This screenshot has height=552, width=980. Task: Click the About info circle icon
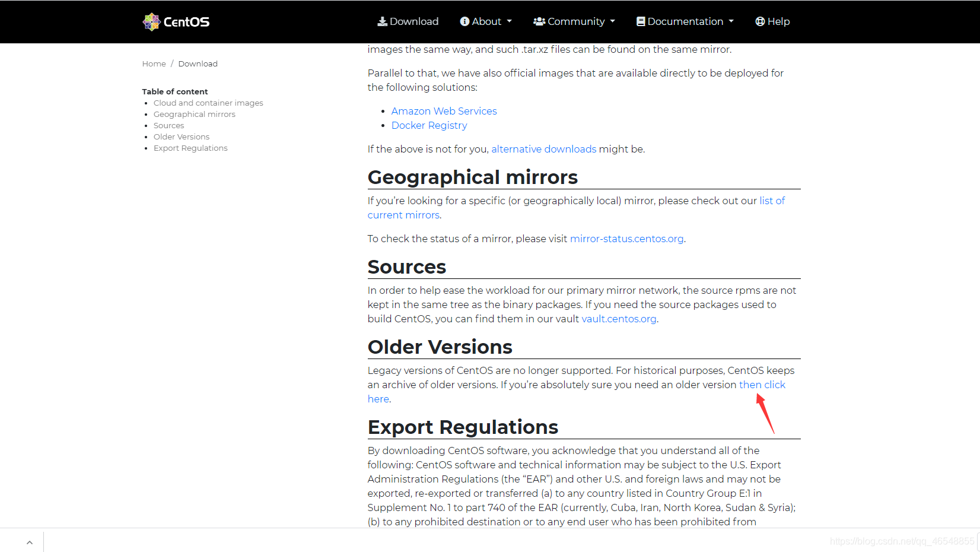point(464,21)
